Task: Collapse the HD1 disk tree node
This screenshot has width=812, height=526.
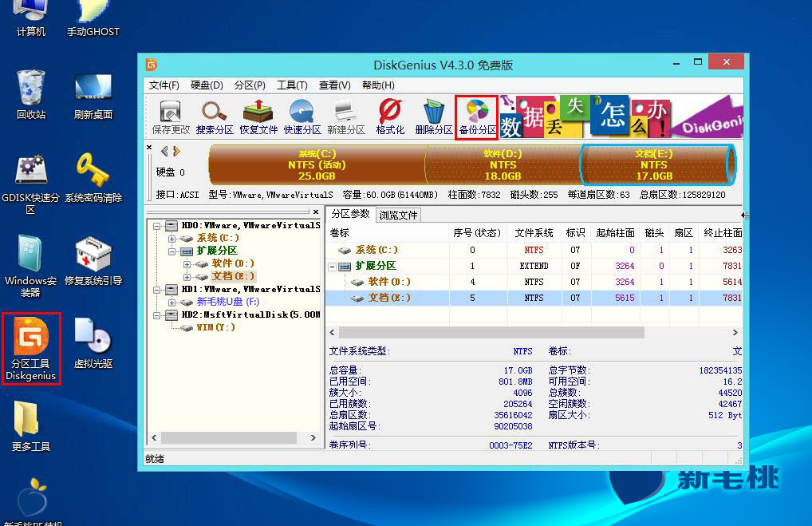Action: pyautogui.click(x=157, y=290)
